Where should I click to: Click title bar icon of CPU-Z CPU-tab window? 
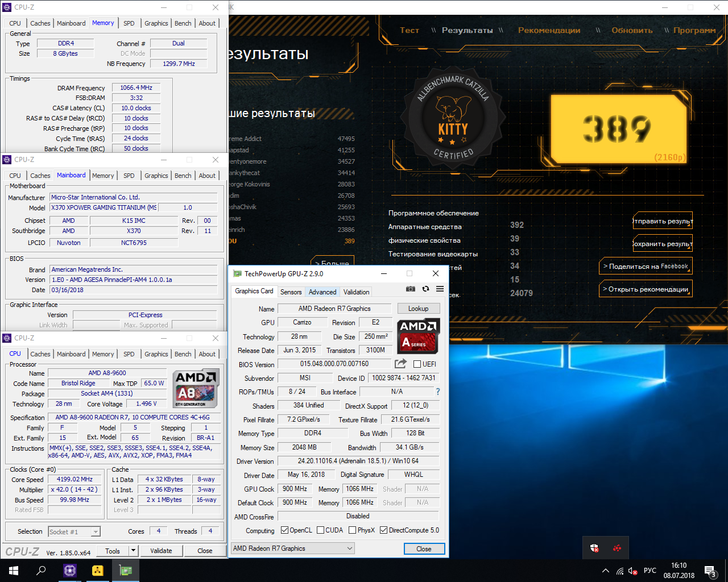click(7, 338)
